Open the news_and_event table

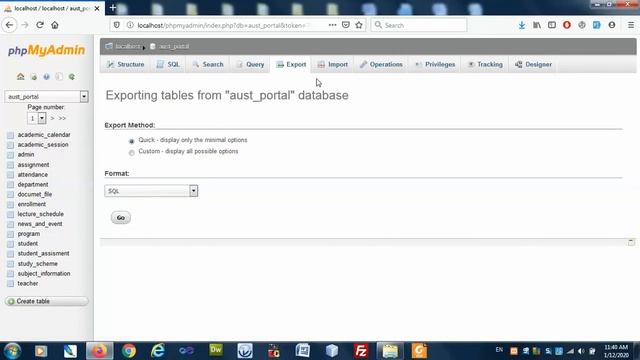pos(40,224)
